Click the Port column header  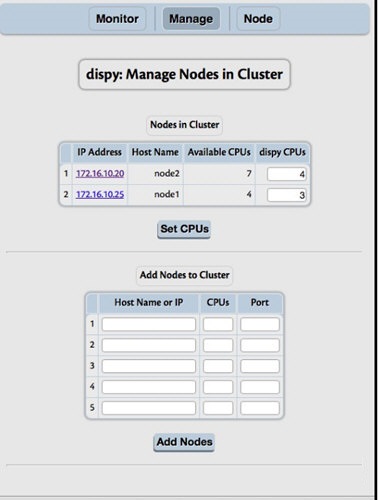260,303
